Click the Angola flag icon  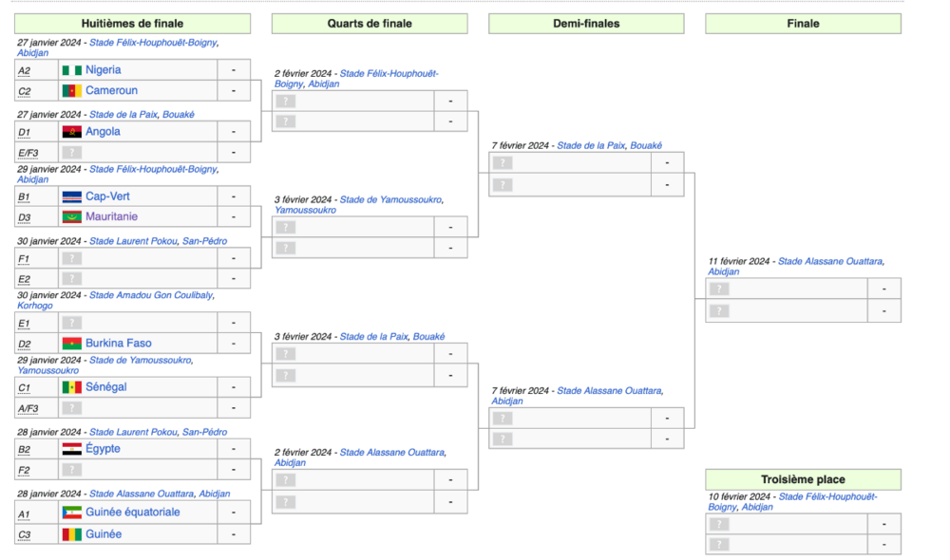coord(71,132)
